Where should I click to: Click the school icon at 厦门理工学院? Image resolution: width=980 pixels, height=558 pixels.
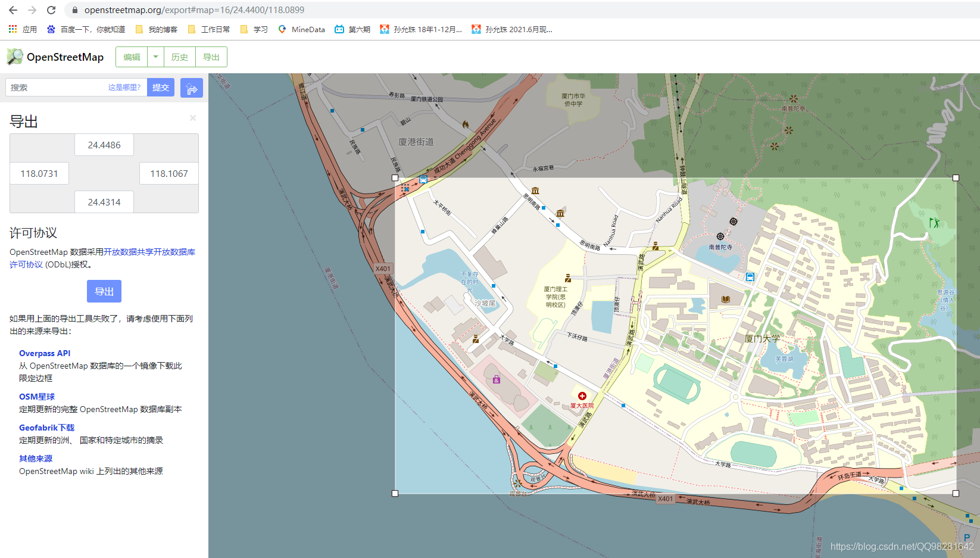[568, 278]
